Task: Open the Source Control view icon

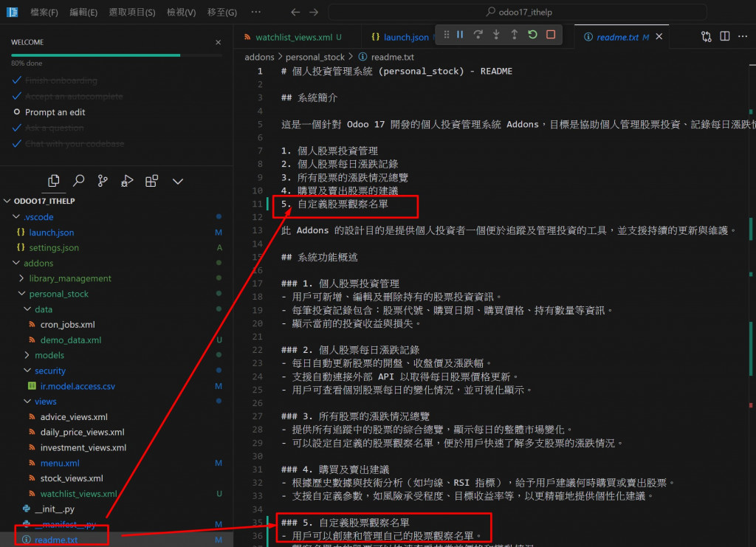Action: 103,181
